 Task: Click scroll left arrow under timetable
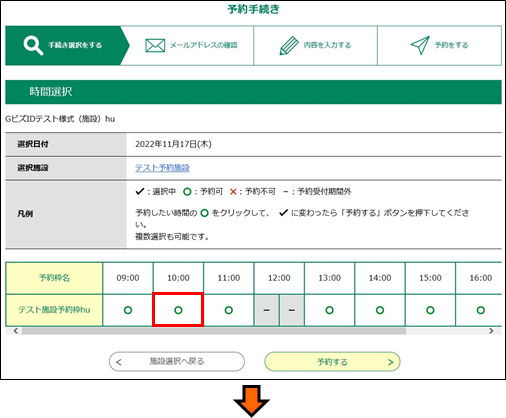pos(16,331)
